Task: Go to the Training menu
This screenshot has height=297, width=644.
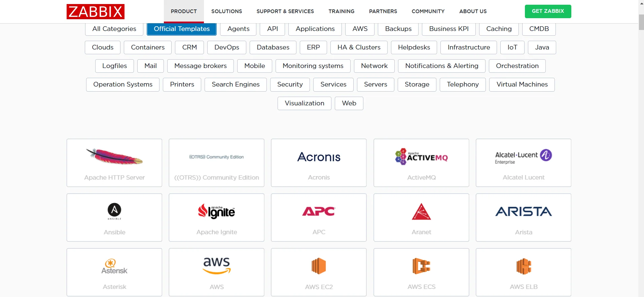Action: point(342,11)
